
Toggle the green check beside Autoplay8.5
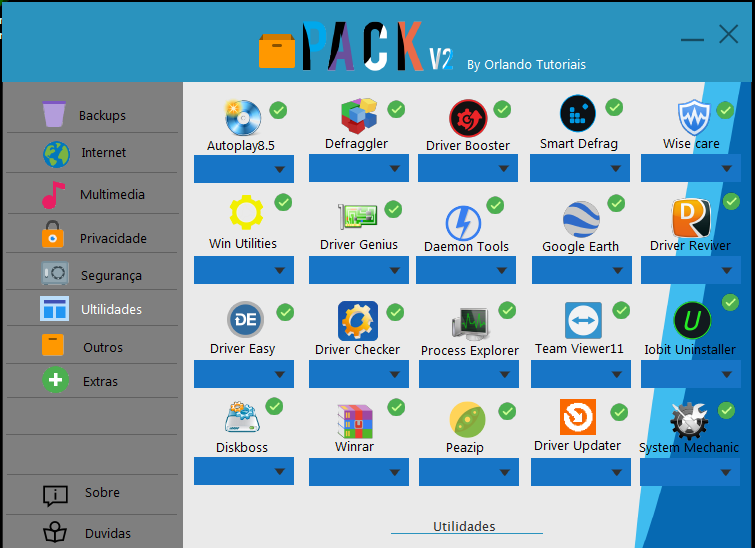tap(278, 110)
